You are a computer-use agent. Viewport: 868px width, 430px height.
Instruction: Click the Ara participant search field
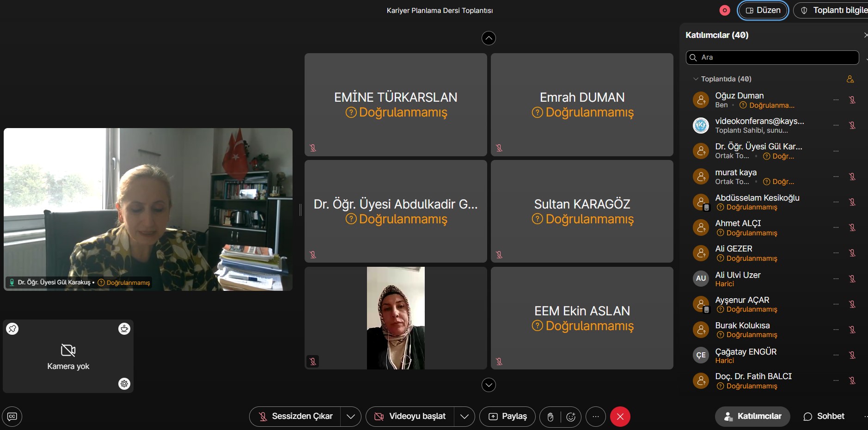click(x=776, y=57)
